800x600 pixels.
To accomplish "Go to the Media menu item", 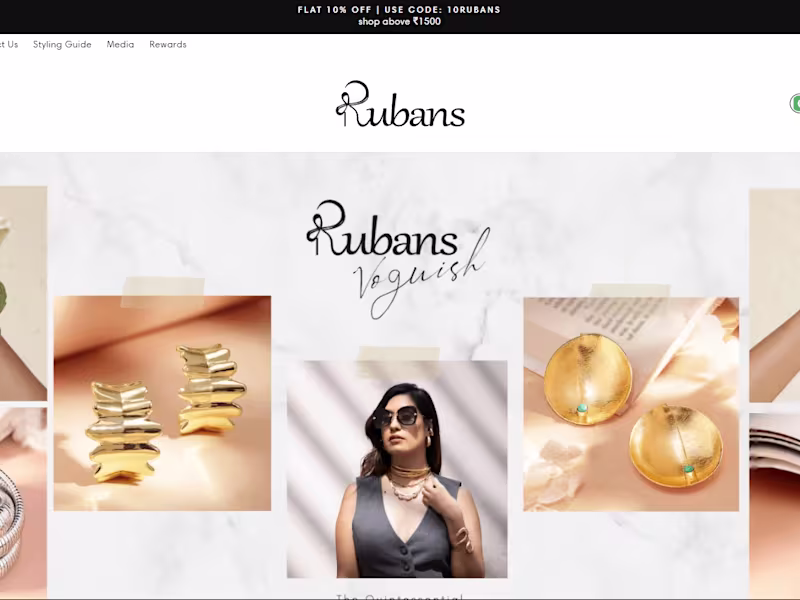I will coord(120,44).
